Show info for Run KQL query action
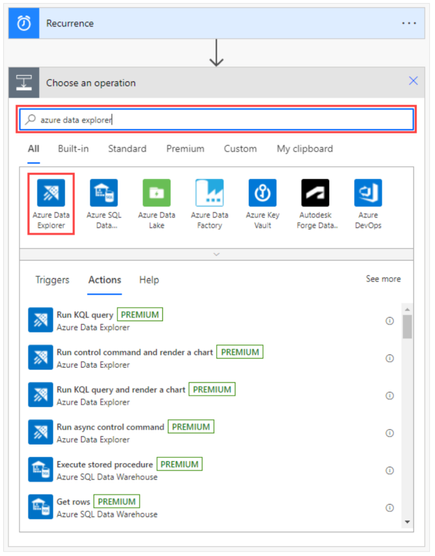Image resolution: width=435 pixels, height=556 pixels. coord(390,321)
